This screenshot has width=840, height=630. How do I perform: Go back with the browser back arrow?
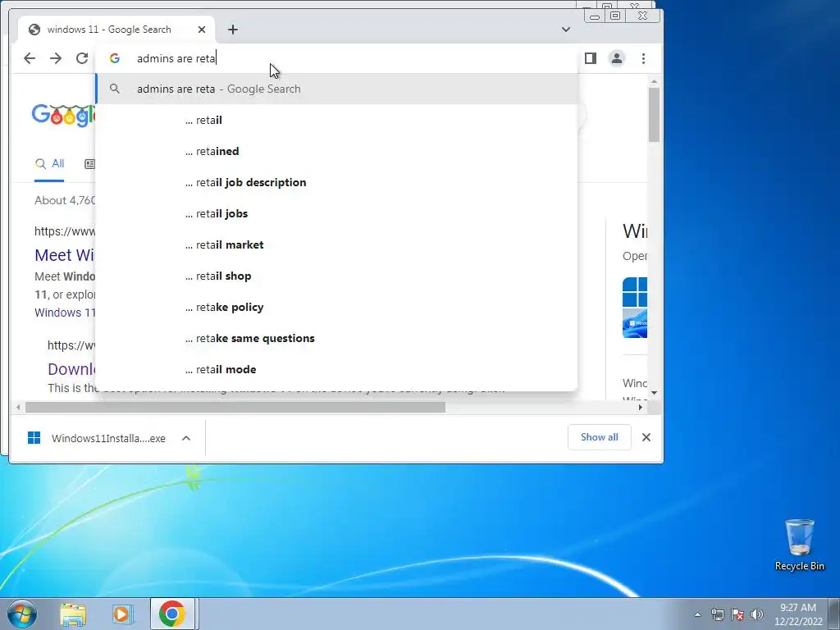(x=30, y=58)
